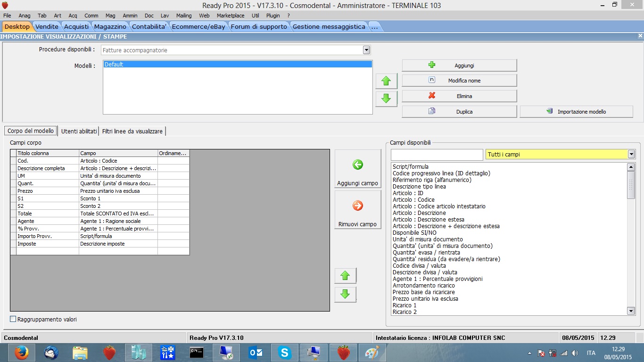Click the first strawberry Ready Pro taskbar icon
The width and height of the screenshot is (644, 362).
[109, 353]
